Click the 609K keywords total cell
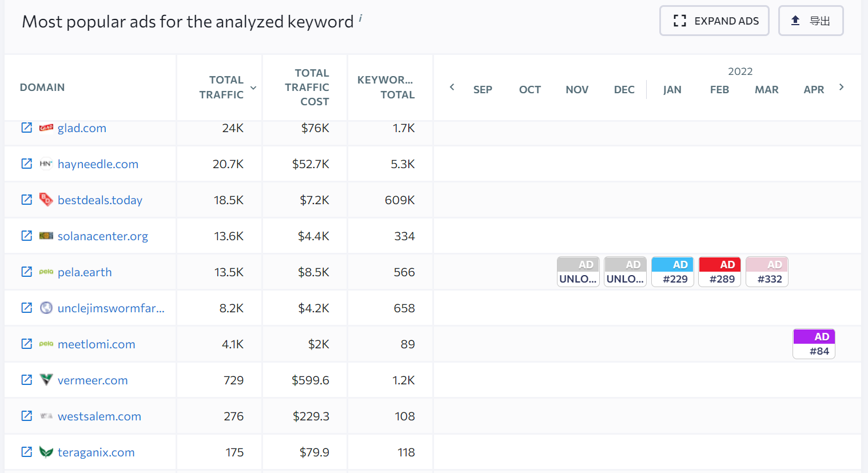The width and height of the screenshot is (868, 473). pyautogui.click(x=400, y=200)
